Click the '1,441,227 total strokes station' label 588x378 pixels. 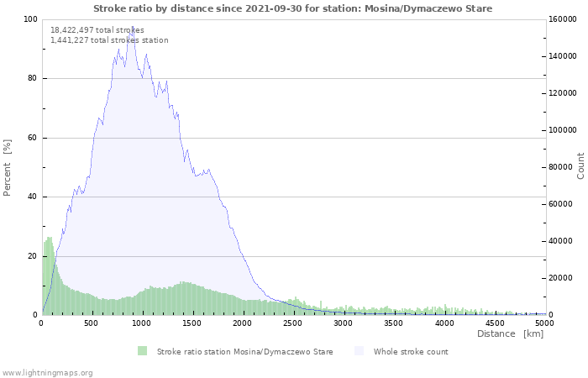(109, 40)
